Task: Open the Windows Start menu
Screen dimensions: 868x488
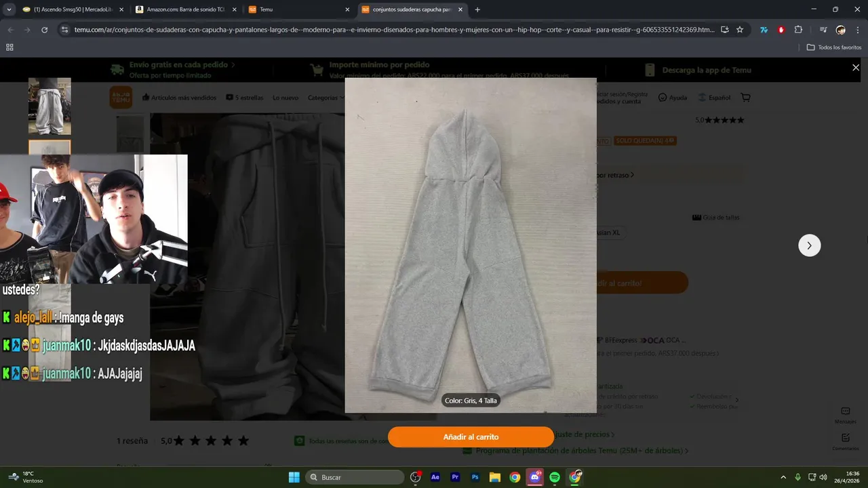Action: 294,477
